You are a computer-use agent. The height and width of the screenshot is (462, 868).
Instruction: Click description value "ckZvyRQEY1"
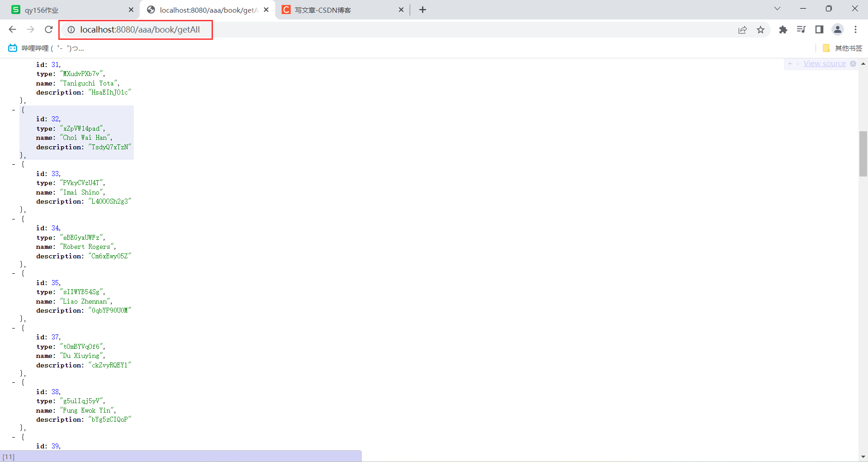pos(110,365)
